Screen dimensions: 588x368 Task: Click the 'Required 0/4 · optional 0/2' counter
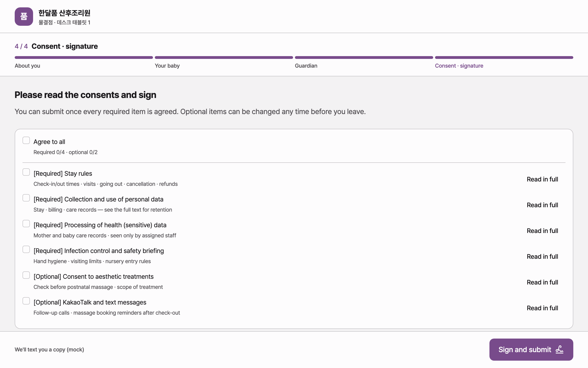[x=65, y=152]
